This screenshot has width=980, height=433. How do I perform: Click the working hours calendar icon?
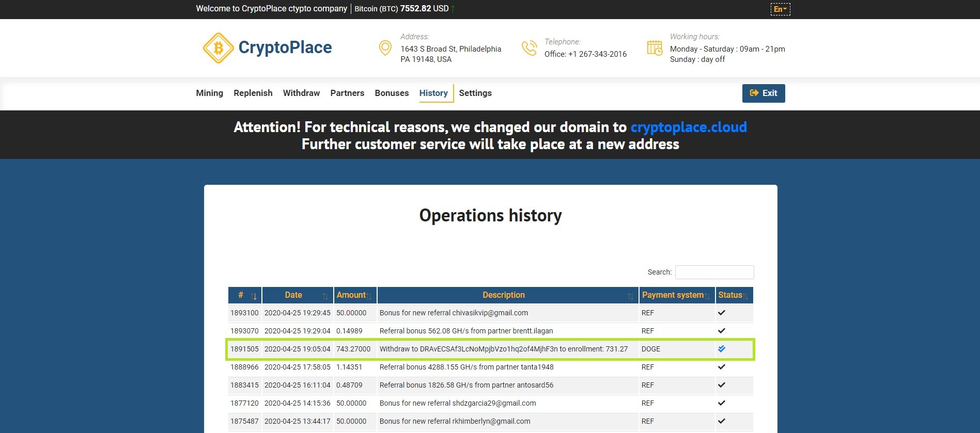pos(655,48)
